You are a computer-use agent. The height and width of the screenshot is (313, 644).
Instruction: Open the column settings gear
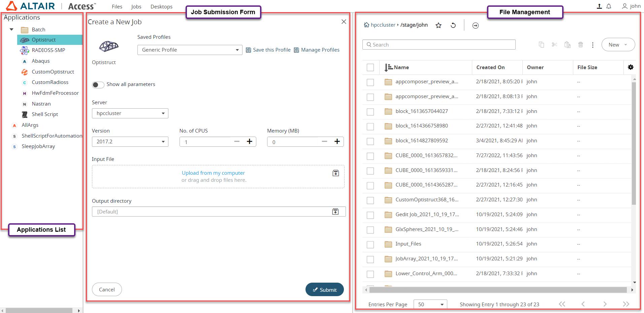[x=631, y=67]
